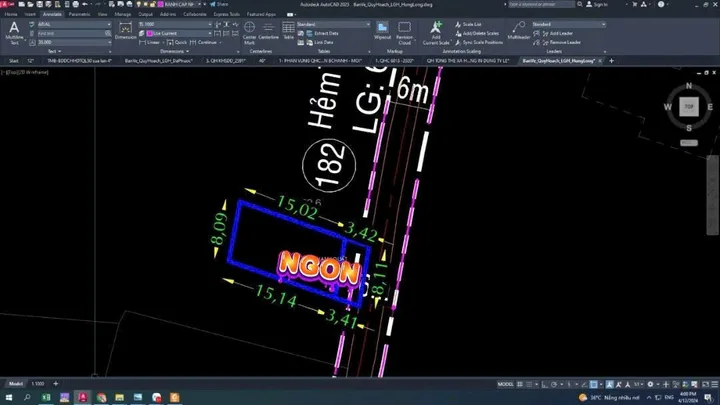Insert a Center Mark
720x405 pixels.
point(249,33)
